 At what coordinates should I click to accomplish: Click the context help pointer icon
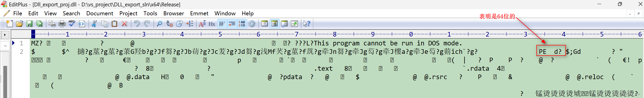pyautogui.click(x=307, y=24)
